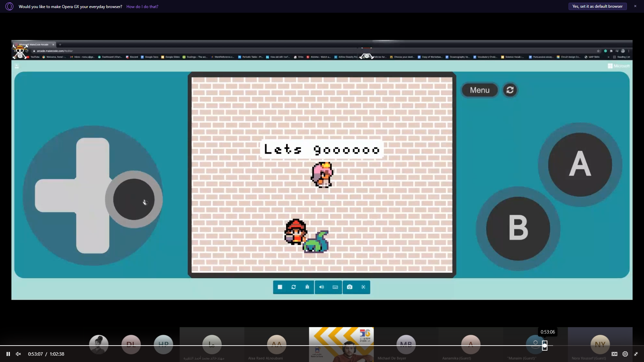Dismiss the Opera GX default browser banner
Viewport: 644px width, 362px height.
click(635, 6)
